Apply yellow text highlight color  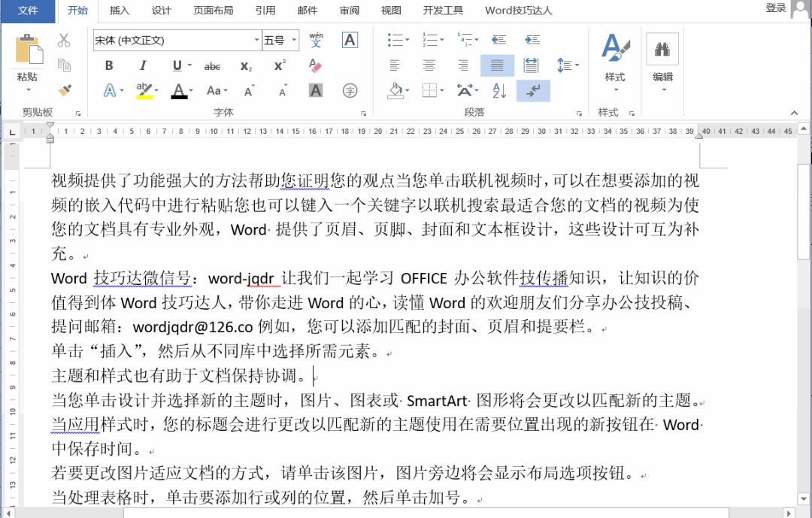click(x=144, y=91)
